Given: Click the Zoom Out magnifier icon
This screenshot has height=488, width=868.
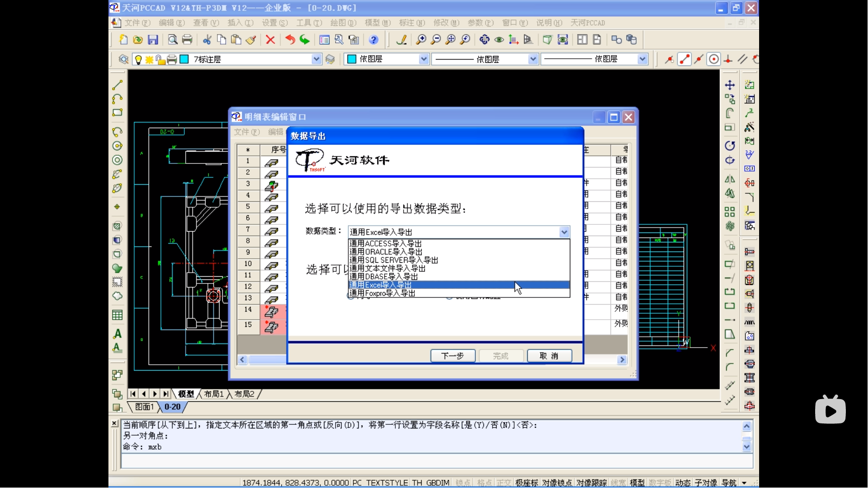Looking at the screenshot, I should [x=436, y=40].
